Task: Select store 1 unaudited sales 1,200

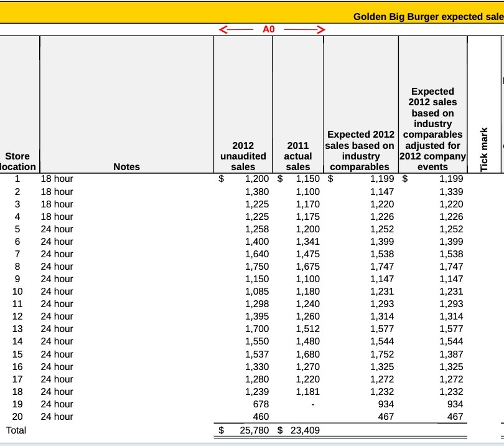Action: [x=257, y=179]
